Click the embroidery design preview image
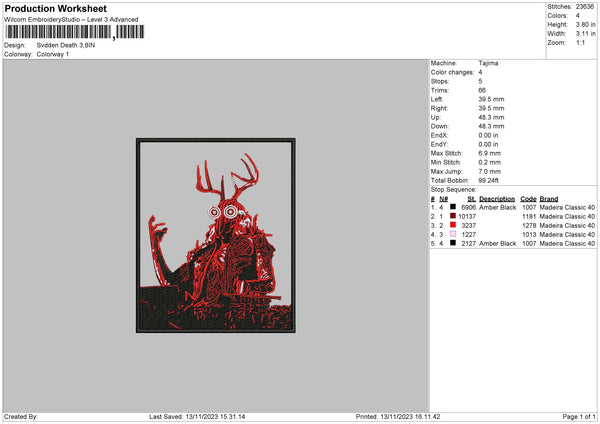The height and width of the screenshot is (424, 600). 216,235
